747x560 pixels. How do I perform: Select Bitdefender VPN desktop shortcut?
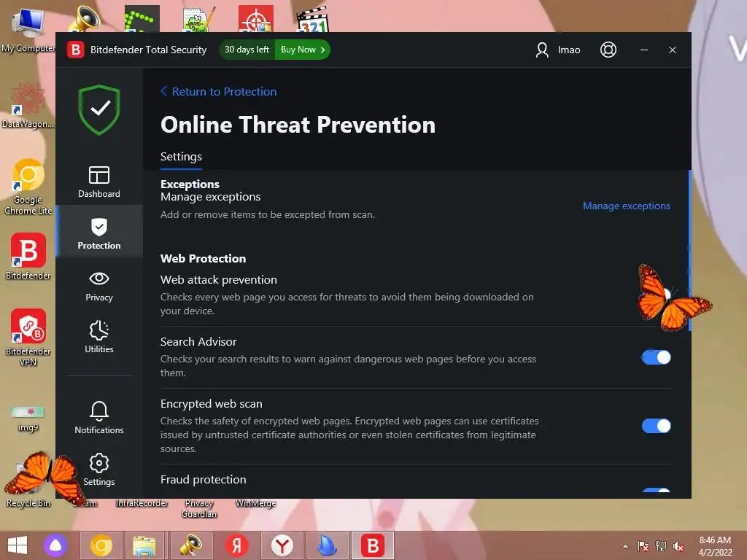pos(28,337)
